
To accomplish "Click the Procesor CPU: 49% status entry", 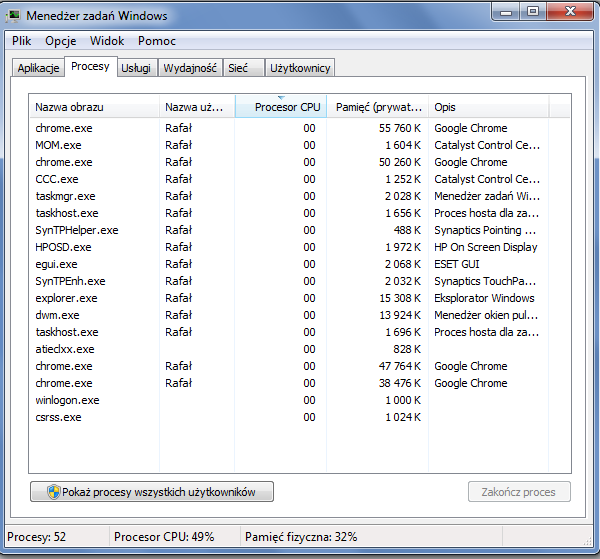I will [164, 537].
